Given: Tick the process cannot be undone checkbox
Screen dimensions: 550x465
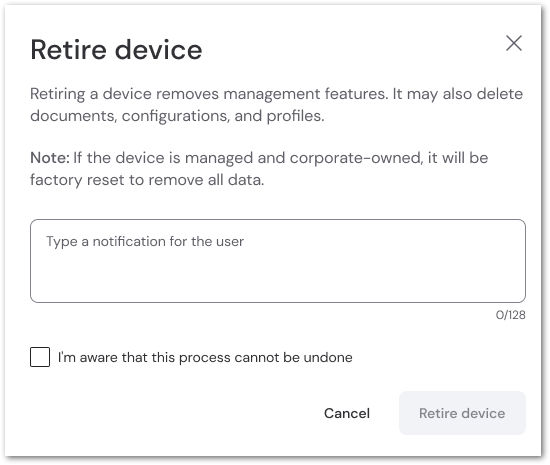Looking at the screenshot, I should (x=40, y=357).
